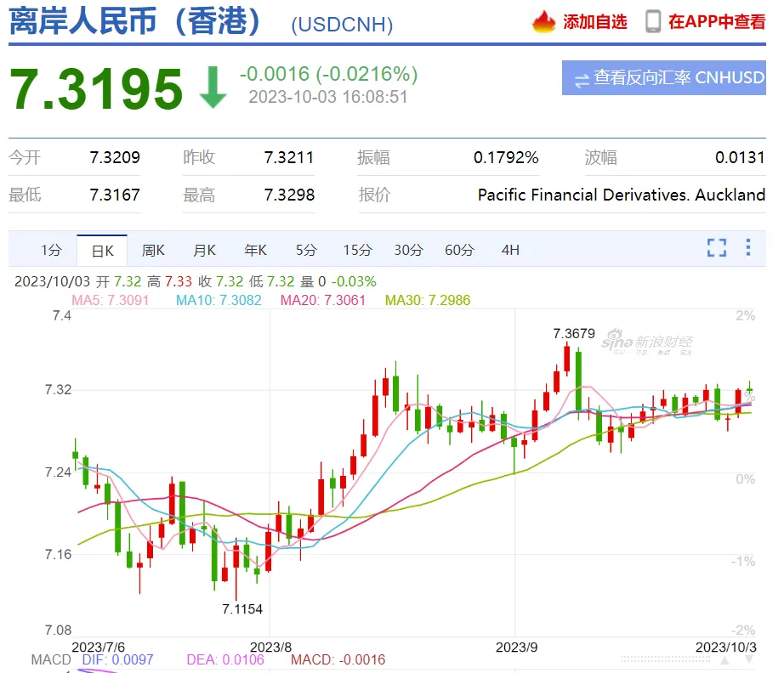This screenshot has height=673, width=784.
Task: Toggle the MA5 indicator legend
Action: point(110,300)
